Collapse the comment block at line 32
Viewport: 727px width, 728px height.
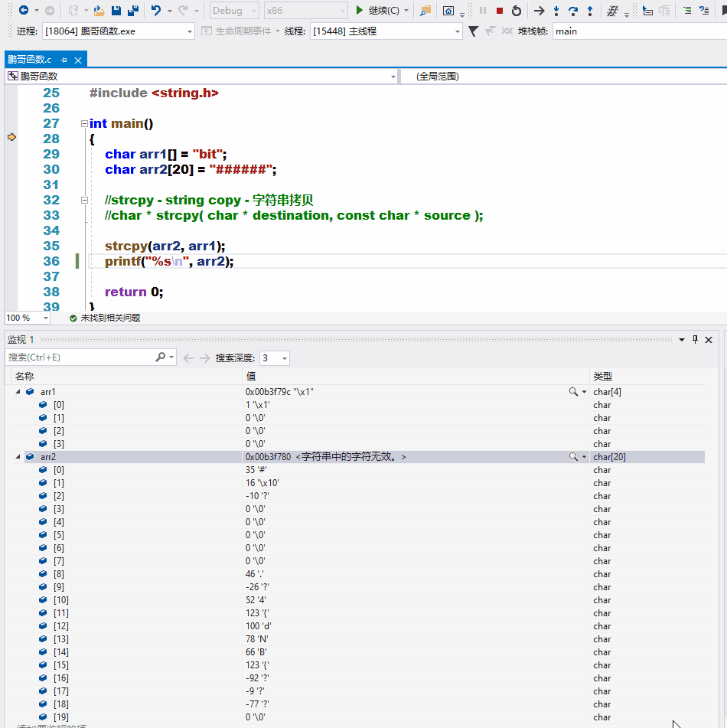[84, 200]
